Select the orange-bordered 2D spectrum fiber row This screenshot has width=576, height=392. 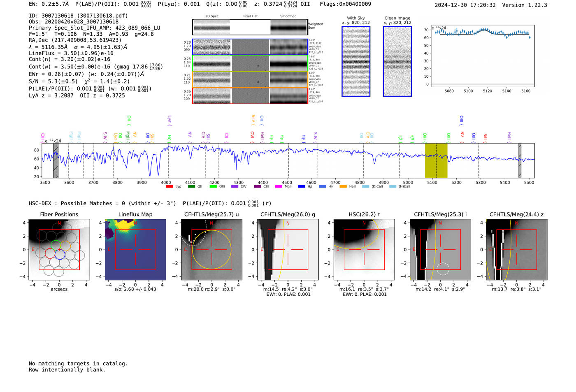tap(250, 79)
